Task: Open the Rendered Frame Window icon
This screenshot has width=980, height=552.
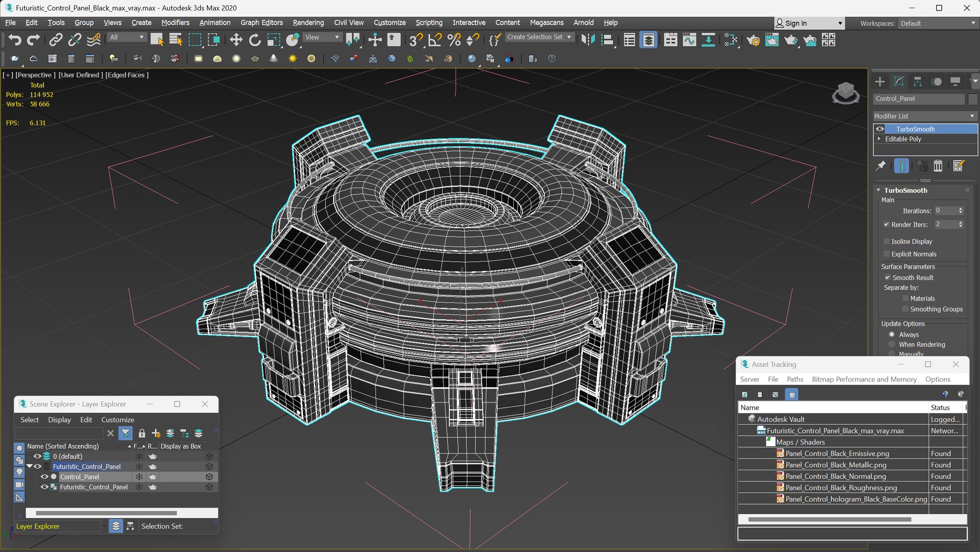Action: click(x=772, y=39)
